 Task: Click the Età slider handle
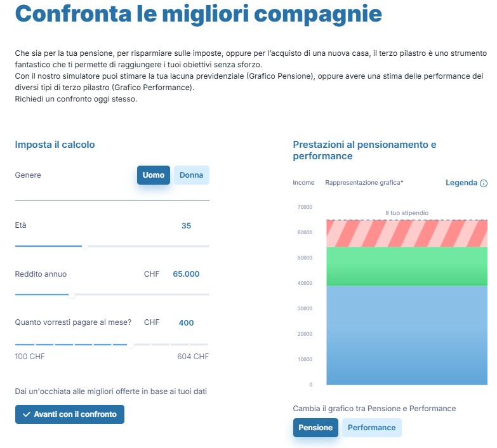click(x=85, y=246)
